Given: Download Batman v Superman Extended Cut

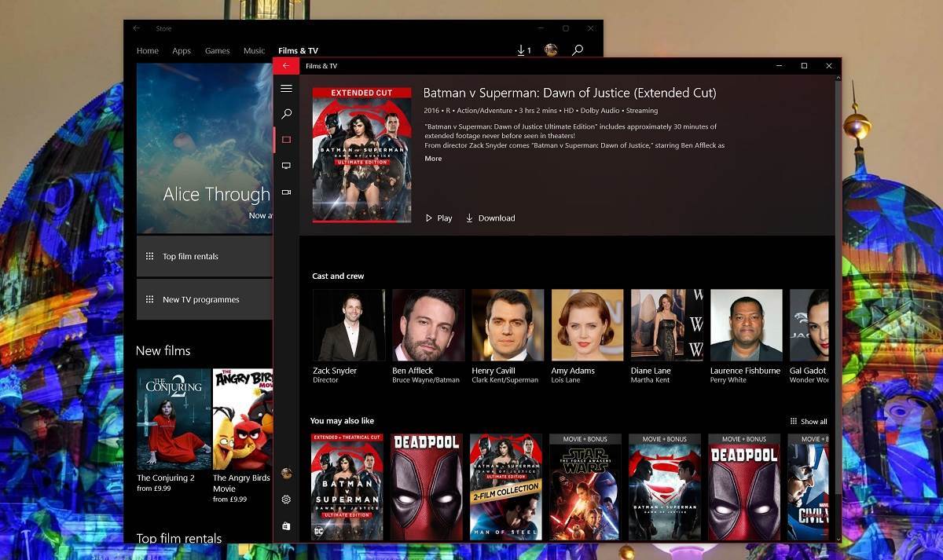Looking at the screenshot, I should 490,218.
